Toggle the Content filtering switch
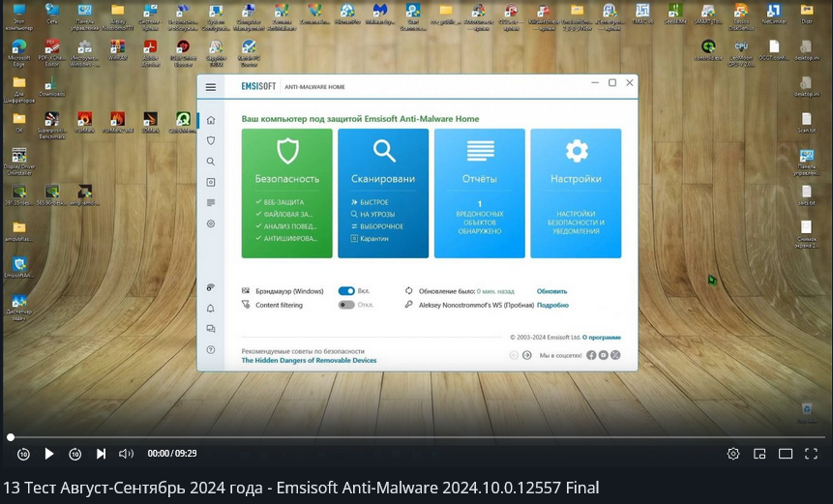This screenshot has width=833, height=504. (346, 305)
